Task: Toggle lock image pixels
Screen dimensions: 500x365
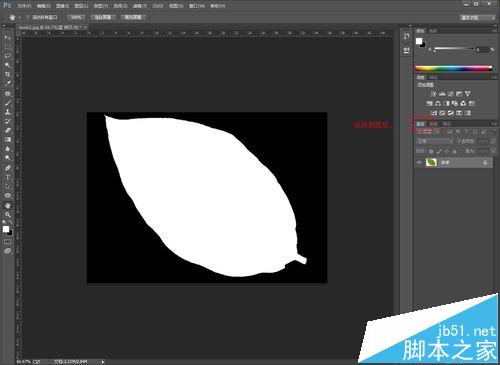Action: coord(439,151)
